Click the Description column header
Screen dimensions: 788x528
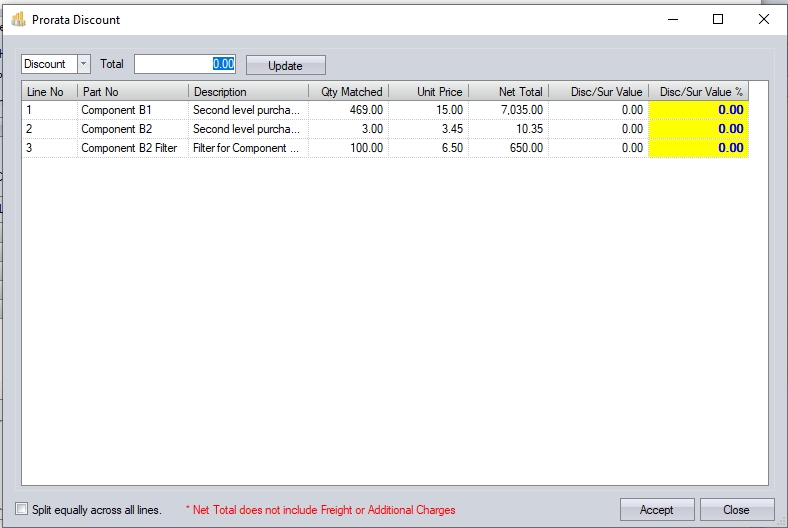(x=248, y=92)
